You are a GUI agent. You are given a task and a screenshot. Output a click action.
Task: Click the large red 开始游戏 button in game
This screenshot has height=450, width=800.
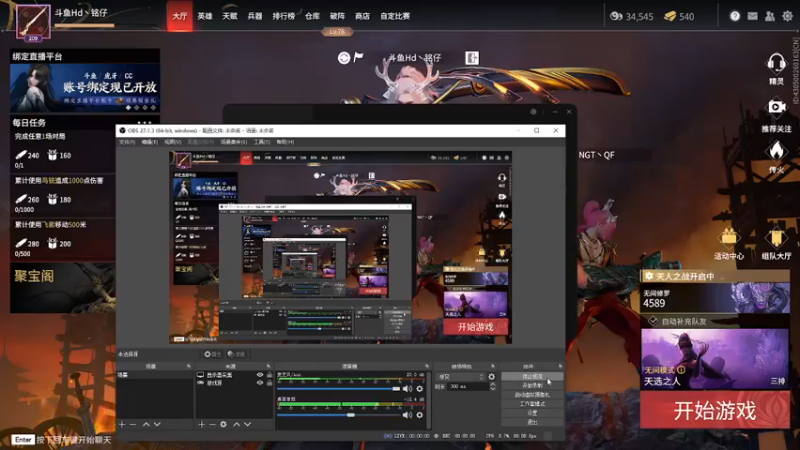pyautogui.click(x=715, y=410)
